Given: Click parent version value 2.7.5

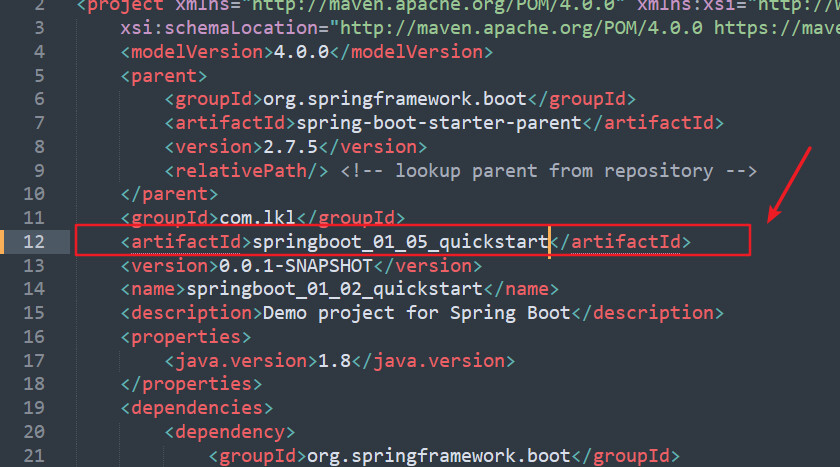Looking at the screenshot, I should 290,147.
